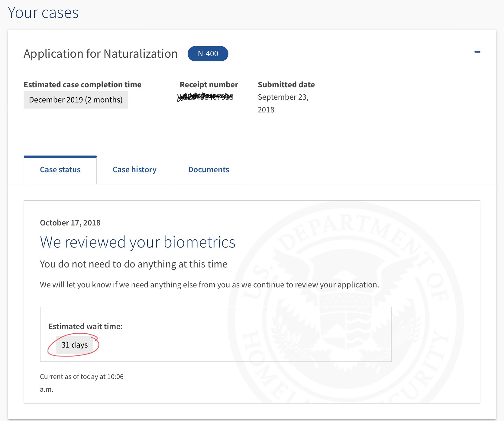This screenshot has height=421, width=504.
Task: Click the December 2019 completion time box
Action: (x=76, y=100)
